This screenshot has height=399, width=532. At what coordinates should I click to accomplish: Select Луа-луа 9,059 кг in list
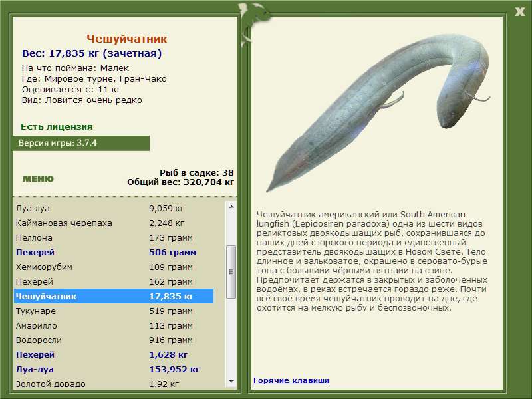pos(113,209)
